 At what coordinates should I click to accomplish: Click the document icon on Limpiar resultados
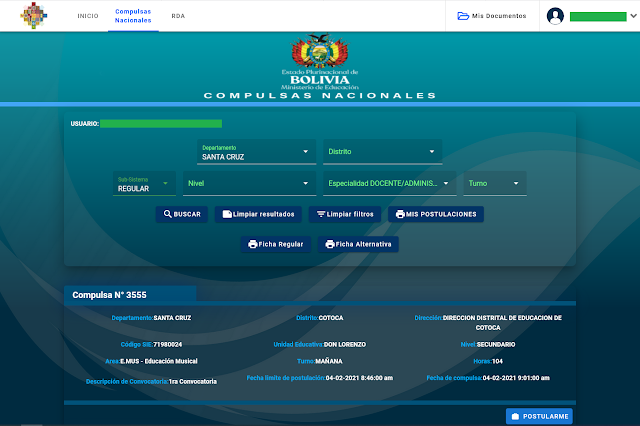click(x=227, y=214)
